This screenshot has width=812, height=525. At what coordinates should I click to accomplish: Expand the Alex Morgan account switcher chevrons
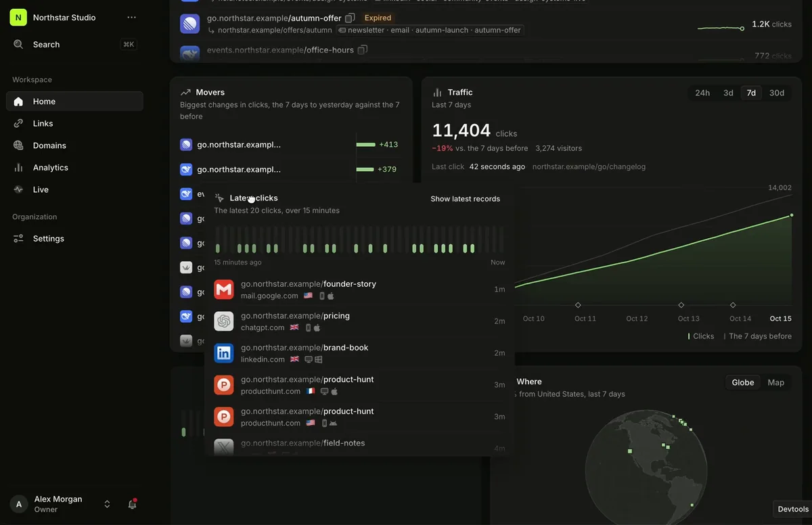point(107,504)
